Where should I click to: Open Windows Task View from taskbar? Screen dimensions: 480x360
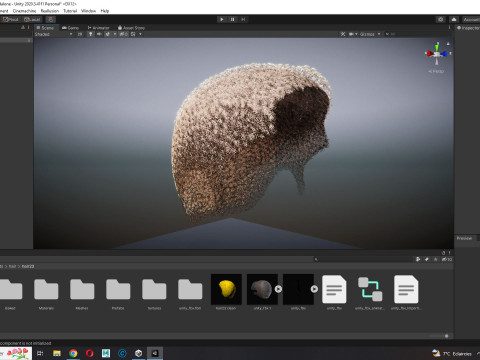click(40, 353)
